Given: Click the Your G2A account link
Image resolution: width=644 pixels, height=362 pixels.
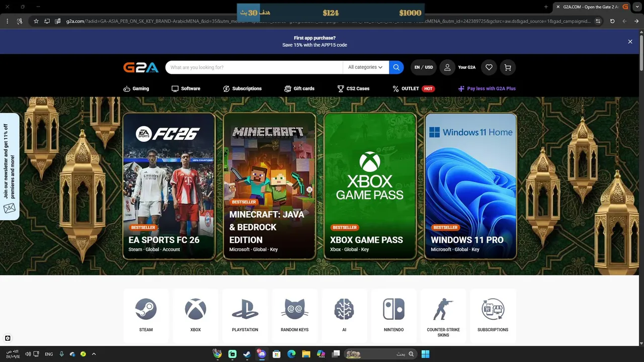Looking at the screenshot, I should click(x=466, y=67).
